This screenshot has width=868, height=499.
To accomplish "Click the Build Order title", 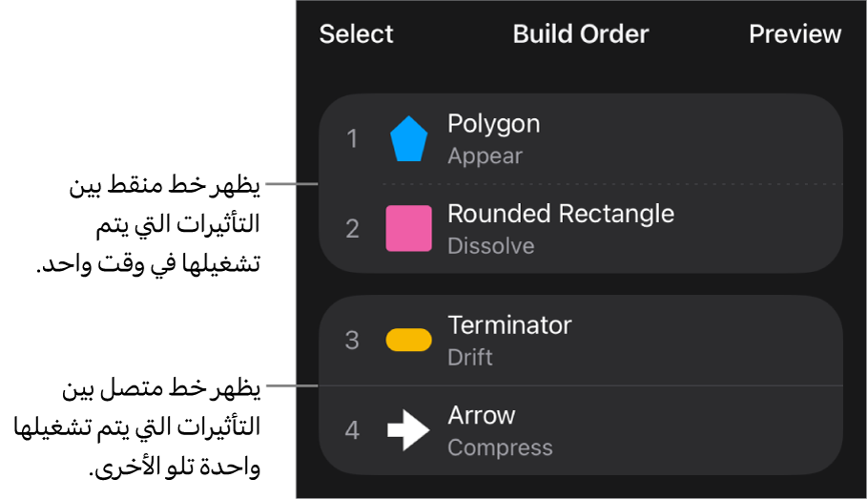I will [580, 34].
